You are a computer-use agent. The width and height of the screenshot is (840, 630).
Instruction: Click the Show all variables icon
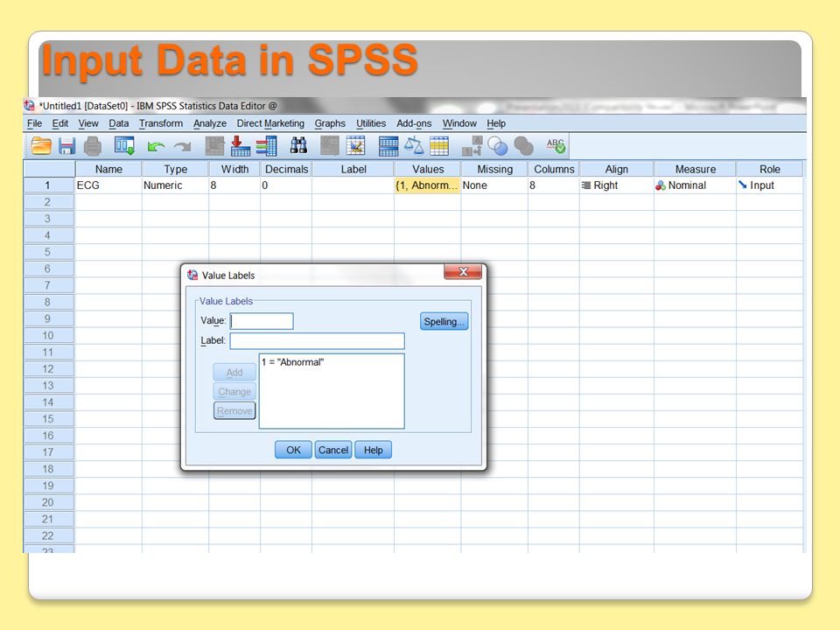[523, 146]
